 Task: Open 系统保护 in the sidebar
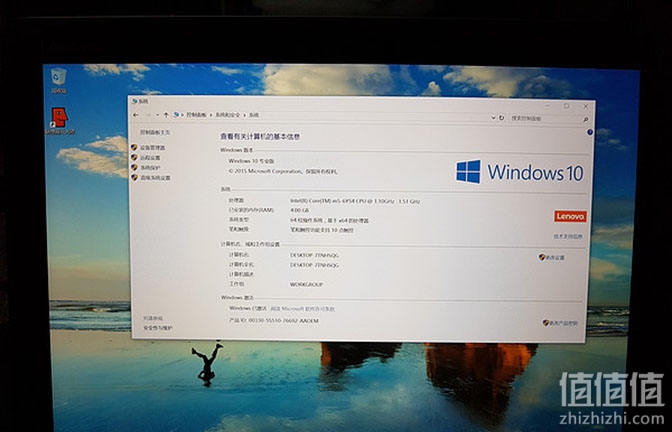click(150, 168)
